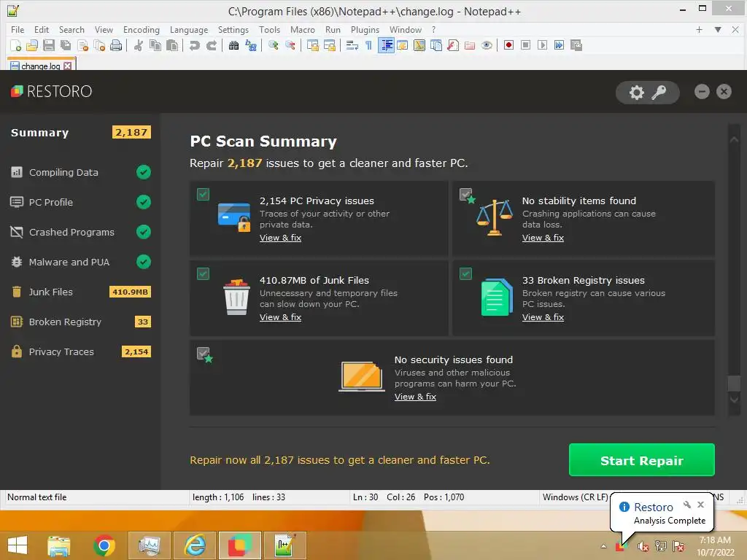Click View & fix under Junk Files
Image resolution: width=747 pixels, height=560 pixels.
(280, 317)
